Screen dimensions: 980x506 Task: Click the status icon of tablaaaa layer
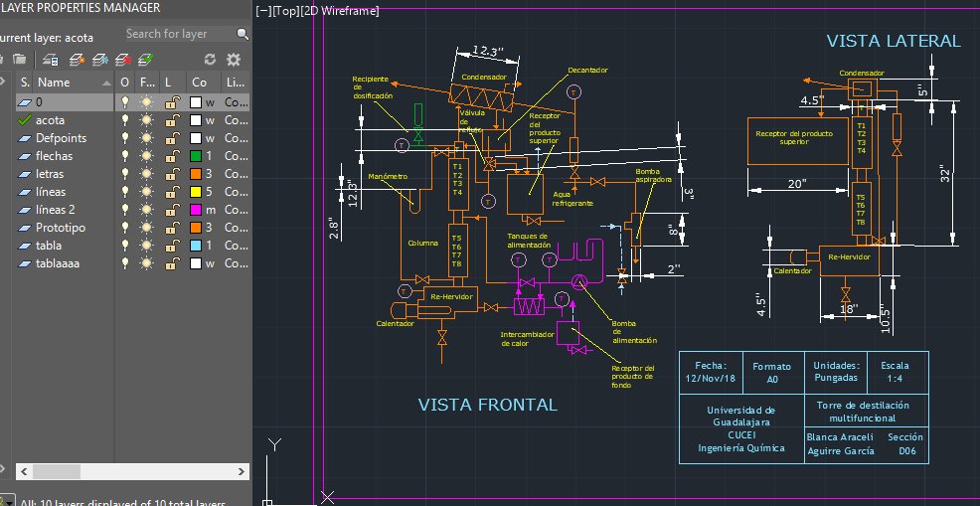tap(25, 263)
